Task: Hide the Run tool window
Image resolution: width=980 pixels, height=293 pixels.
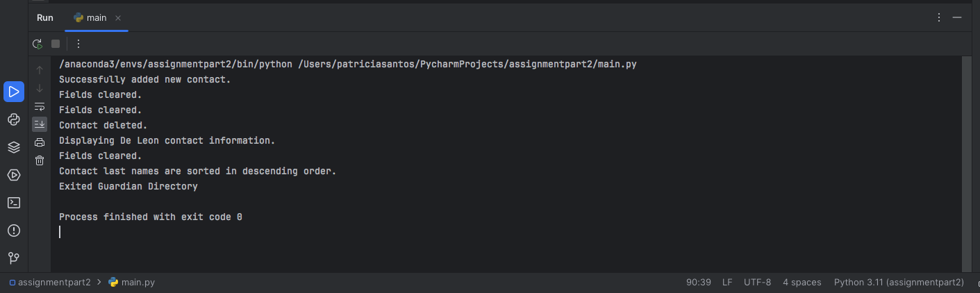Action: pyautogui.click(x=957, y=18)
